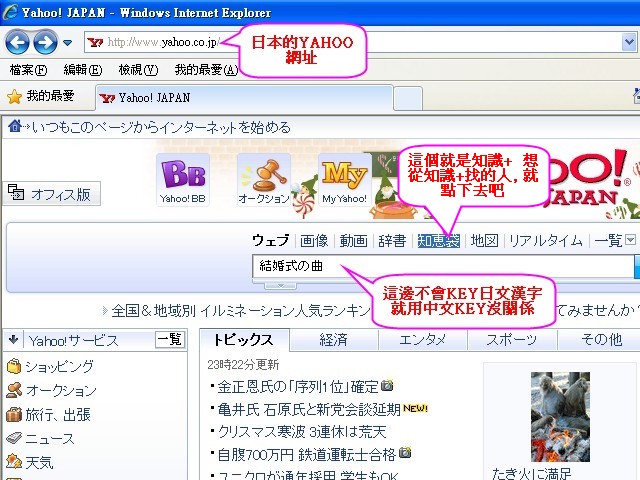This screenshot has width=640, height=480.
Task: Click the browser Forward arrow button
Action: pyautogui.click(x=45, y=42)
